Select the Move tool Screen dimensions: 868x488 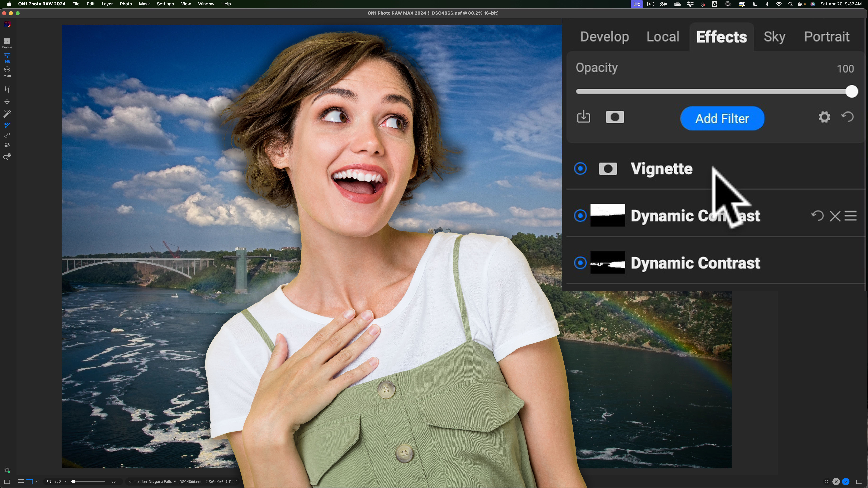[7, 101]
